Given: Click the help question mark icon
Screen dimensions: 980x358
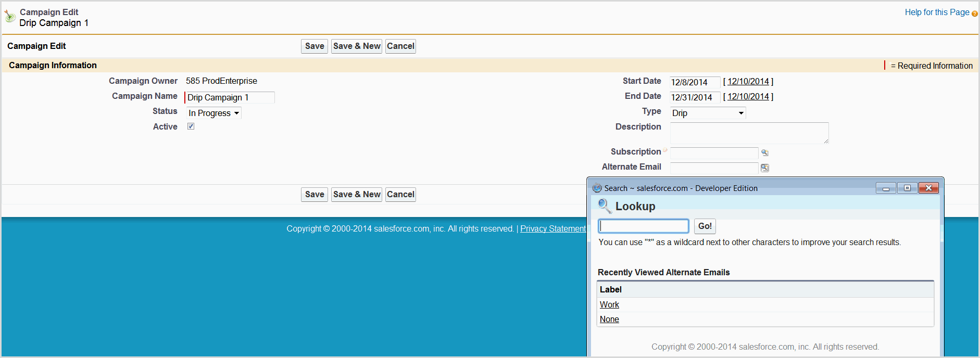Looking at the screenshot, I should coord(974,14).
